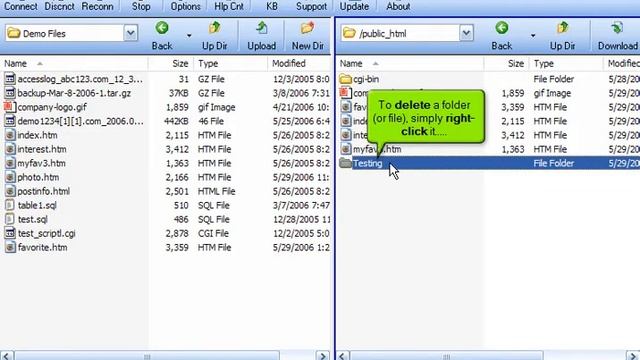Click the cgi-bin folder icon
640x360 pixels.
[x=345, y=79]
